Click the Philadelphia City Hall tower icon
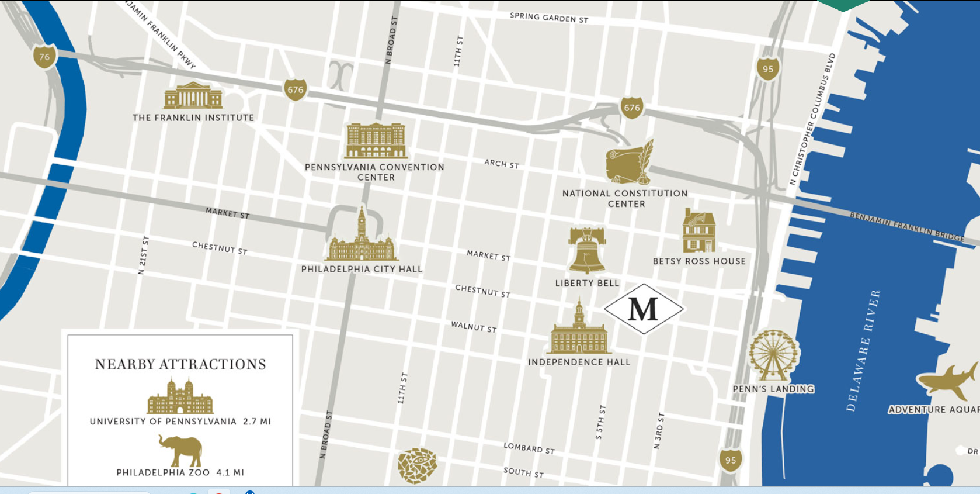The image size is (980, 494). pyautogui.click(x=362, y=234)
